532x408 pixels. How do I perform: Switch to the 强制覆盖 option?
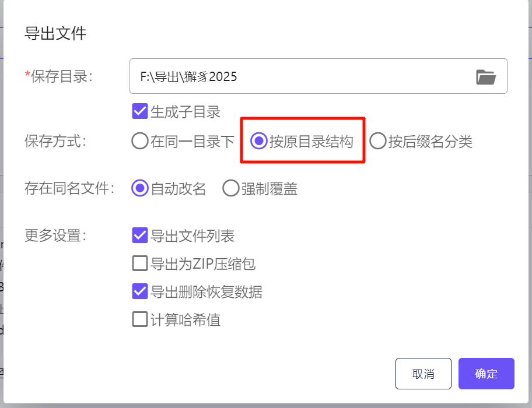point(231,188)
